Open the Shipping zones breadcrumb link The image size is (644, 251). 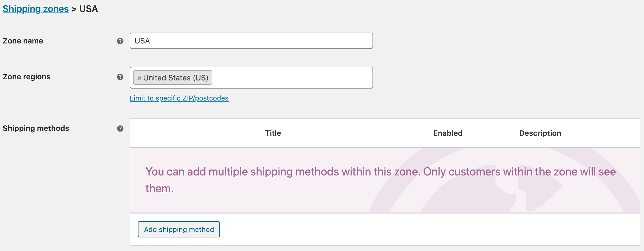click(36, 9)
